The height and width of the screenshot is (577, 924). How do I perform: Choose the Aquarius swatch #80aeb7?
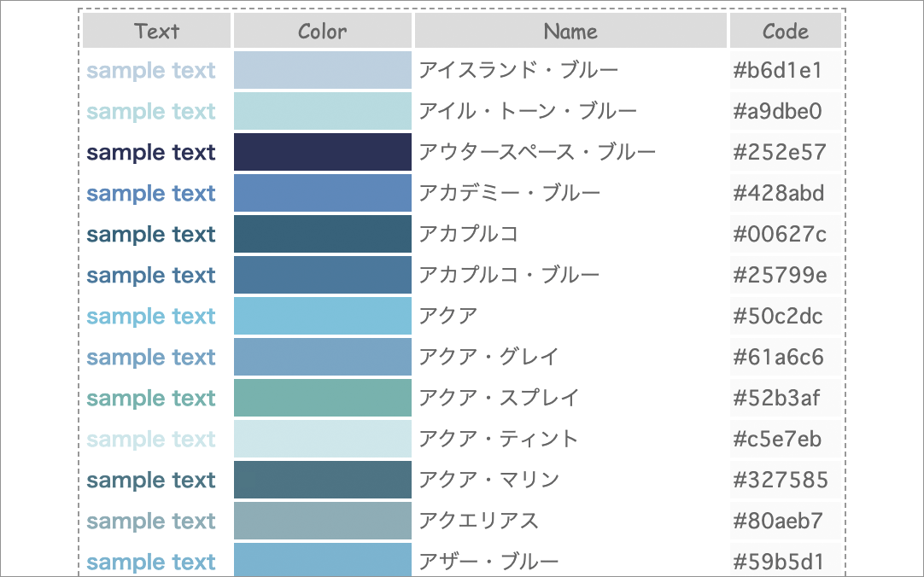point(323,521)
